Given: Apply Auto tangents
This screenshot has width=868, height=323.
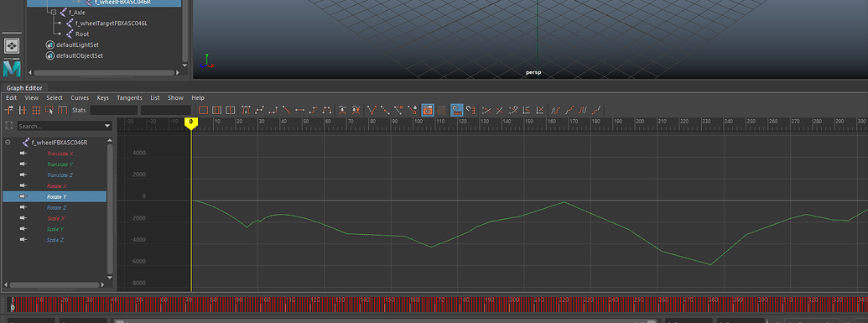Looking at the screenshot, I should [x=247, y=110].
